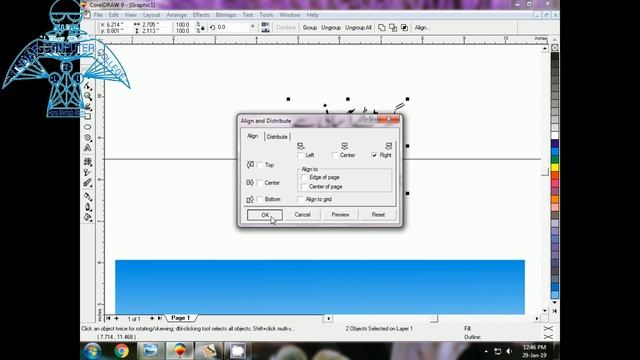
Task: Open Google Chrome from the taskbar
Action: coord(121,351)
